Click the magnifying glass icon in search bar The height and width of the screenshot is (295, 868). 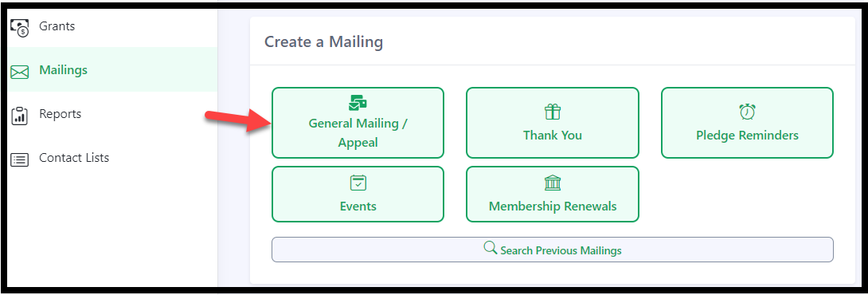coord(491,247)
